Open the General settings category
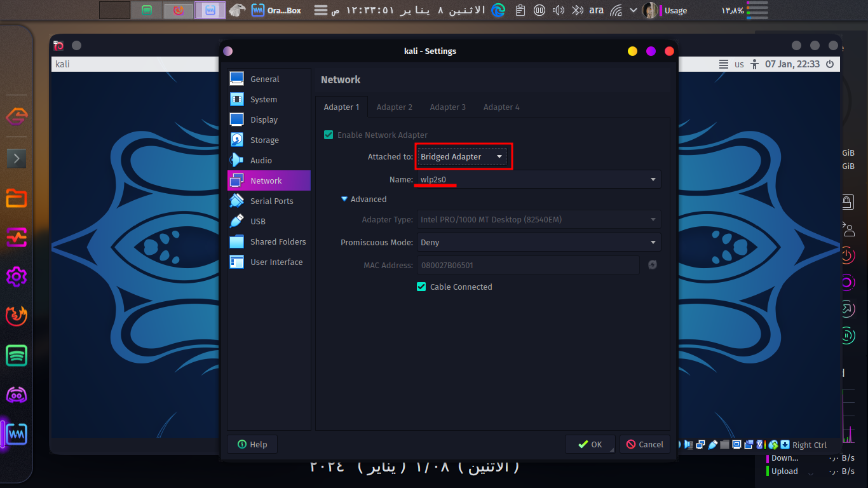Viewport: 868px width, 488px height. point(269,79)
